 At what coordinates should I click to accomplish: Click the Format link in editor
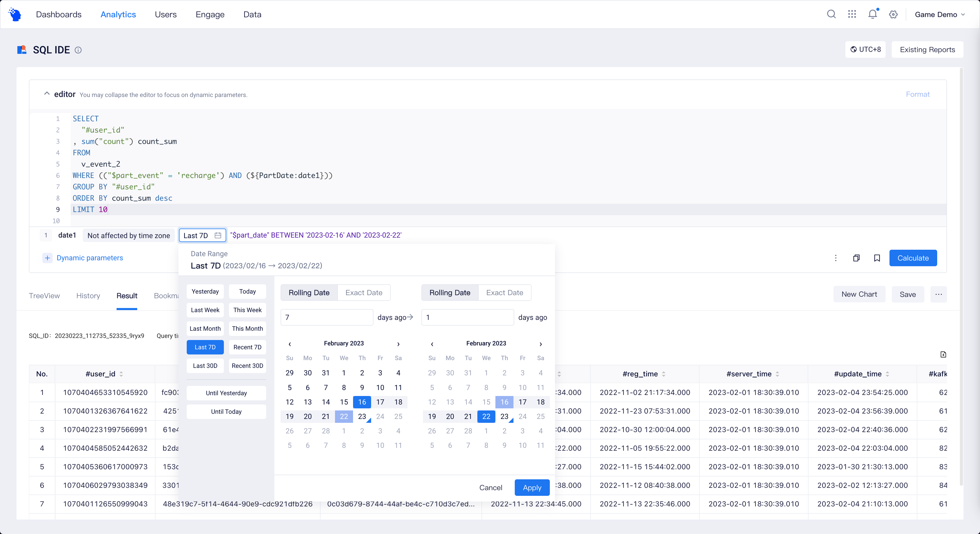coord(918,94)
